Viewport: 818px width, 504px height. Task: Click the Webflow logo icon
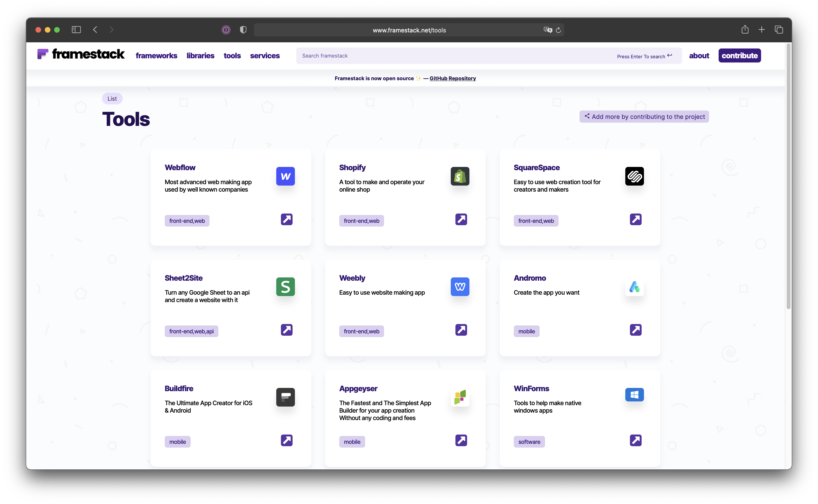pos(285,176)
